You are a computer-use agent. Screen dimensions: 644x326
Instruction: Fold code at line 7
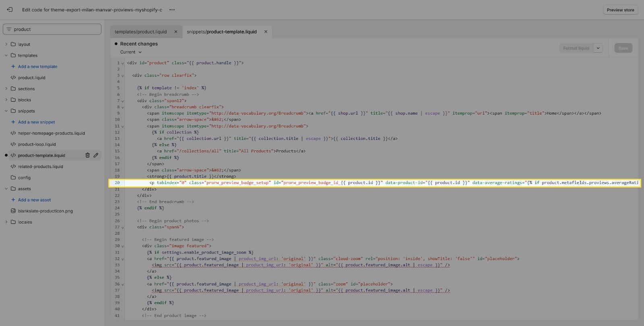coord(123,101)
